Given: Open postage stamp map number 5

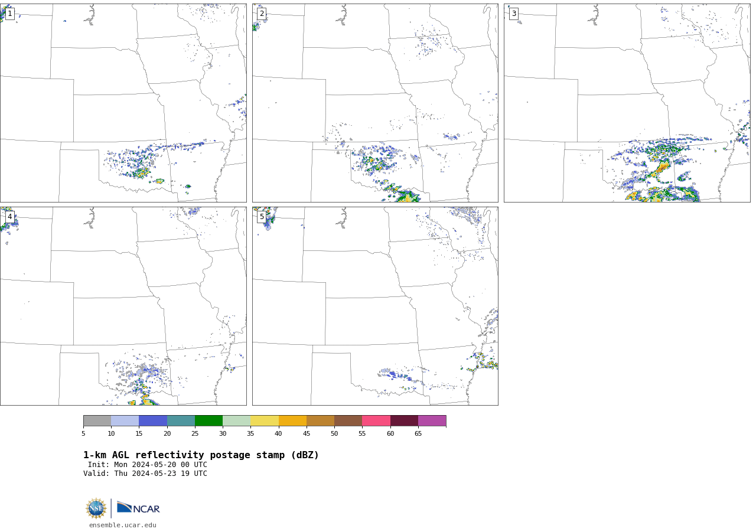Looking at the screenshot, I should (x=375, y=306).
